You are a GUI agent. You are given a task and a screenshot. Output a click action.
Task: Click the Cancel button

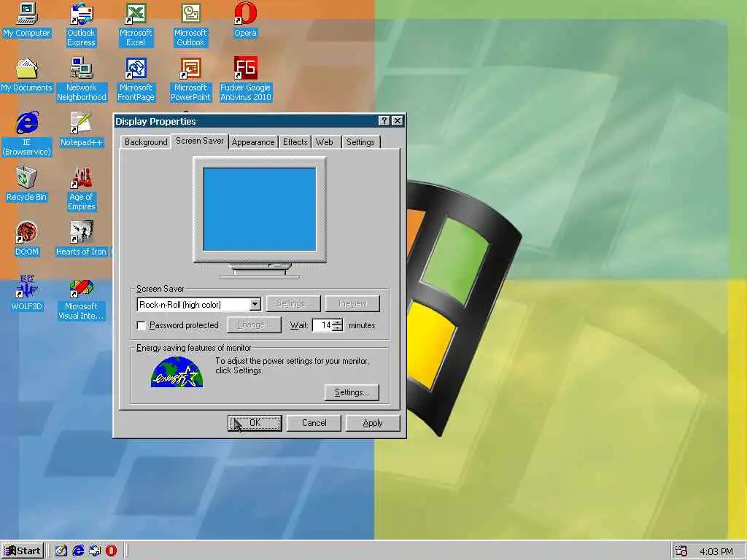314,423
